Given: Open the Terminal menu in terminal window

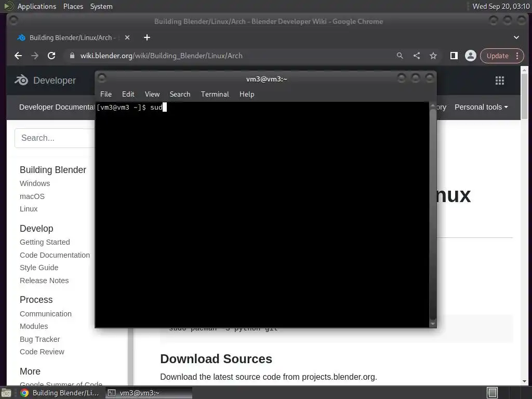Looking at the screenshot, I should point(215,95).
